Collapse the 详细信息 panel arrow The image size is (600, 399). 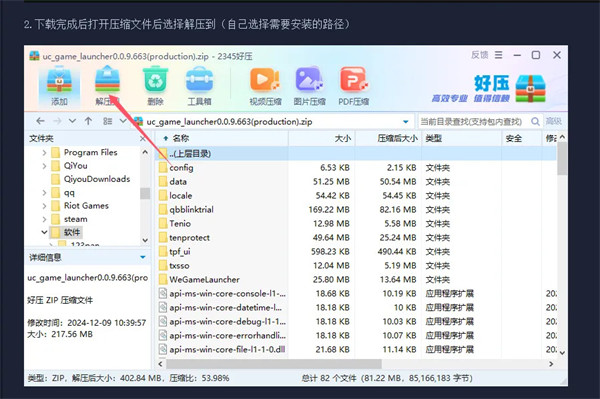(x=143, y=257)
